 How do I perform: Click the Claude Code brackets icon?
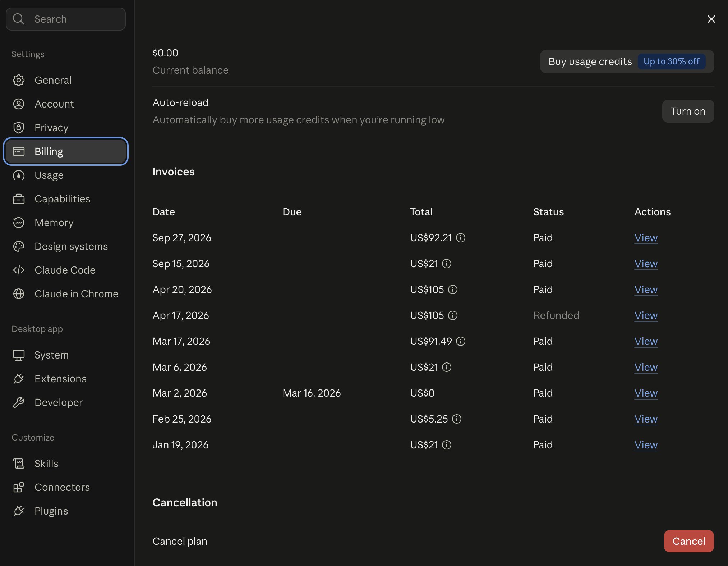(x=19, y=270)
